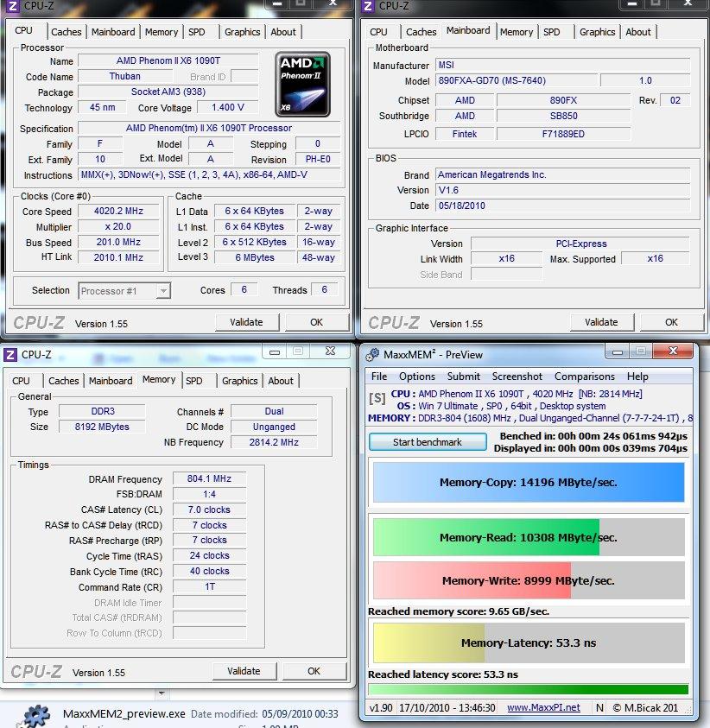710x728 pixels.
Task: Click MaxxMEM2_preview.exe file icon
Action: pyautogui.click(x=34, y=715)
